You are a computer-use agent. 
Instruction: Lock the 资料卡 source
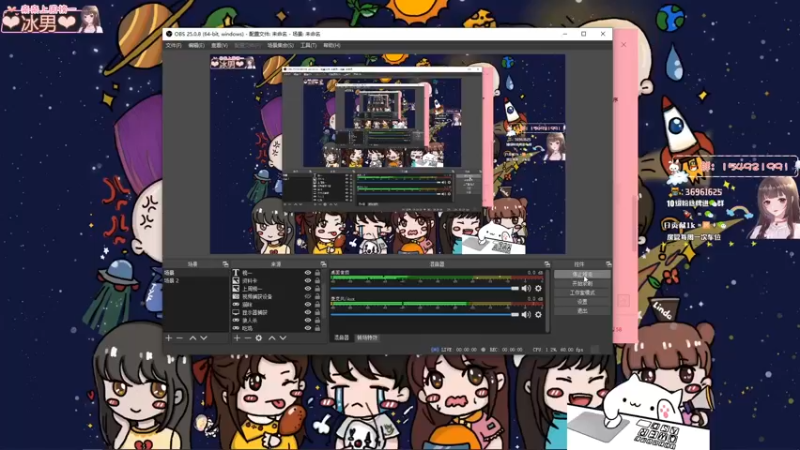tap(317, 281)
